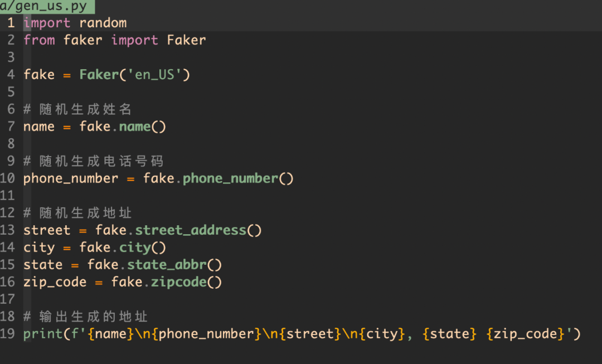Image resolution: width=602 pixels, height=364 pixels.
Task: Click line number 7 in gutter
Action: 11,127
